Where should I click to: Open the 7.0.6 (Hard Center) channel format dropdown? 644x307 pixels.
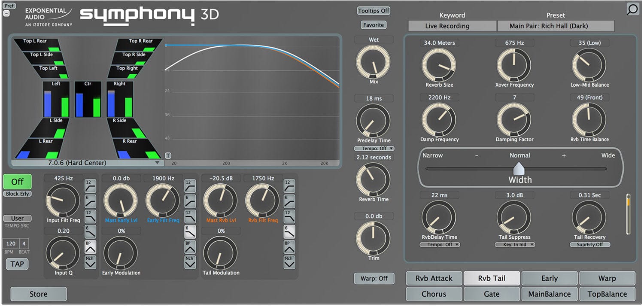point(87,163)
